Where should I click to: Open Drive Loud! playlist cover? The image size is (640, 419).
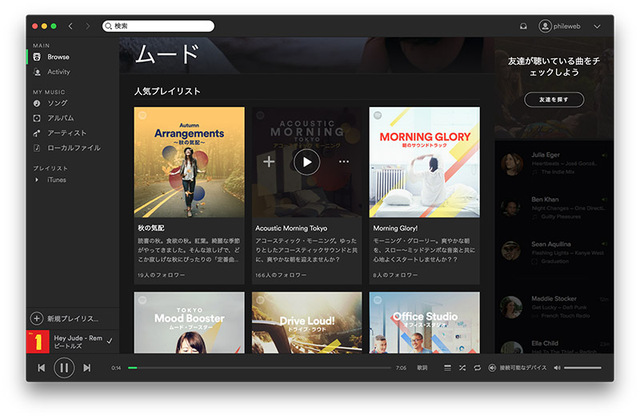pos(307,322)
